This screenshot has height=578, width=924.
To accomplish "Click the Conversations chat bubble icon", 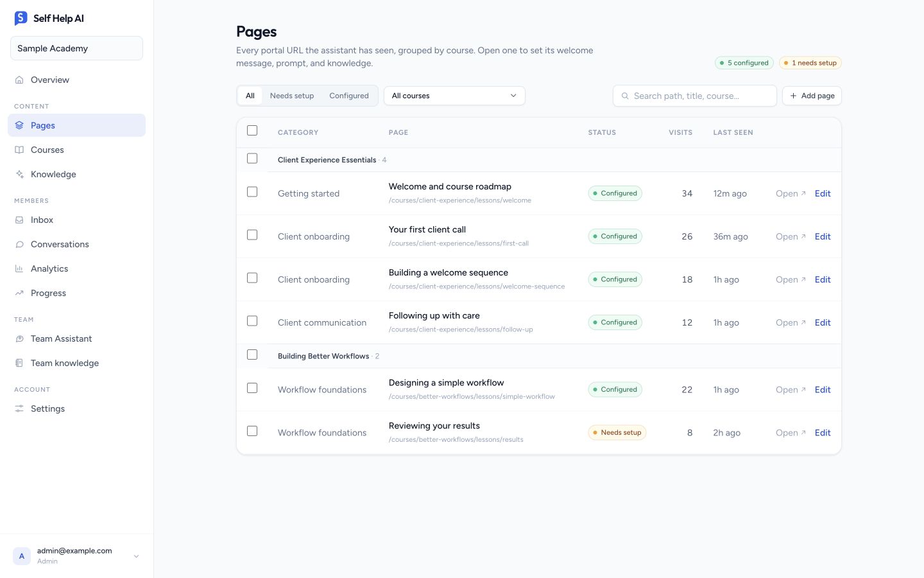I will tap(19, 245).
